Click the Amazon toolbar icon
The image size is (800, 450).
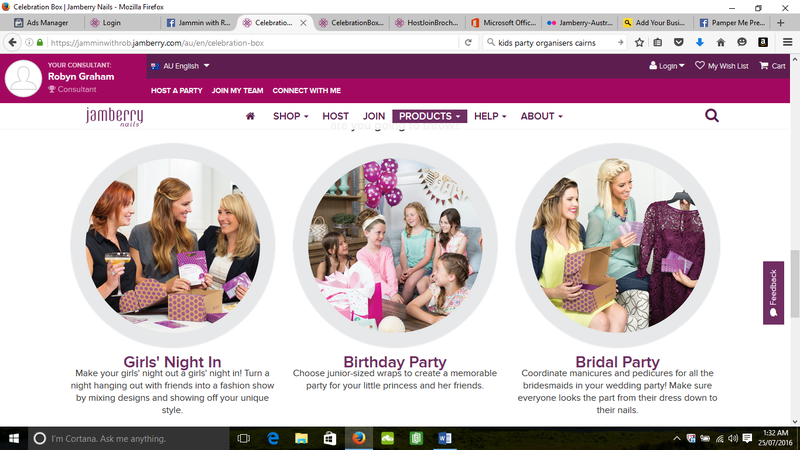click(x=763, y=42)
